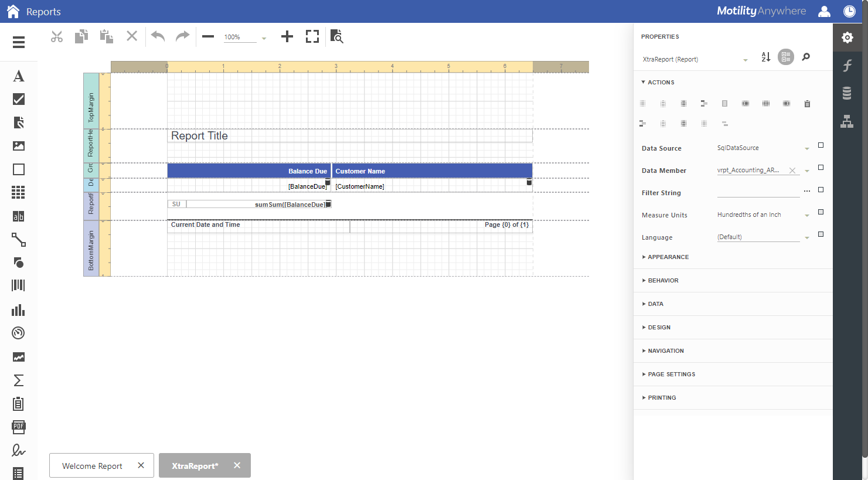Toggle alphabetical A-Z property sorting
Image resolution: width=868 pixels, height=480 pixels.
pos(766,57)
